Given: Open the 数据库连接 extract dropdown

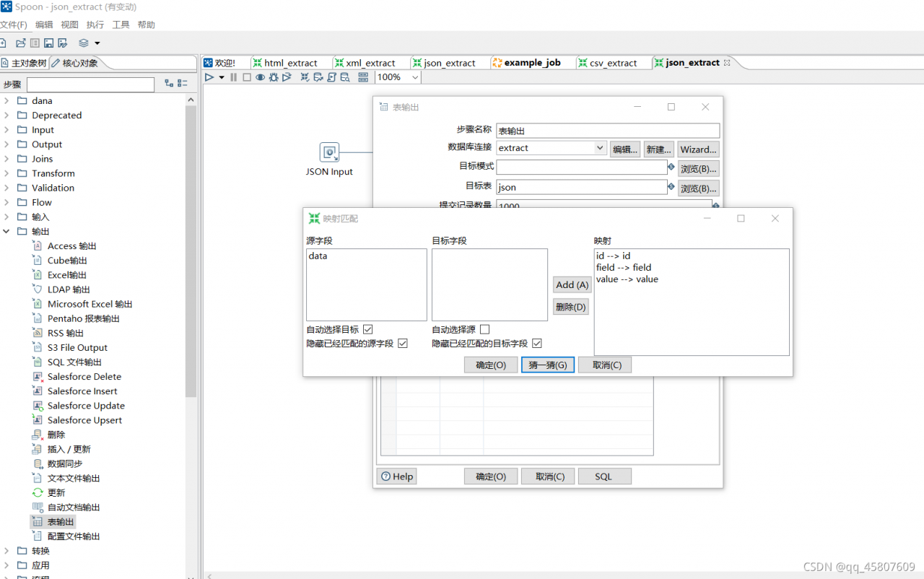Looking at the screenshot, I should tap(600, 148).
